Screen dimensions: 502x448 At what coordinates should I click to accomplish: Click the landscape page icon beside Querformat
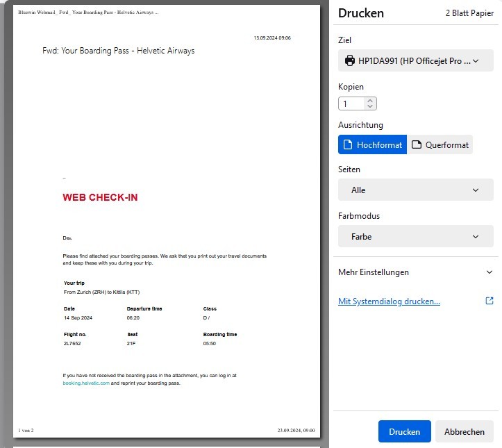417,145
